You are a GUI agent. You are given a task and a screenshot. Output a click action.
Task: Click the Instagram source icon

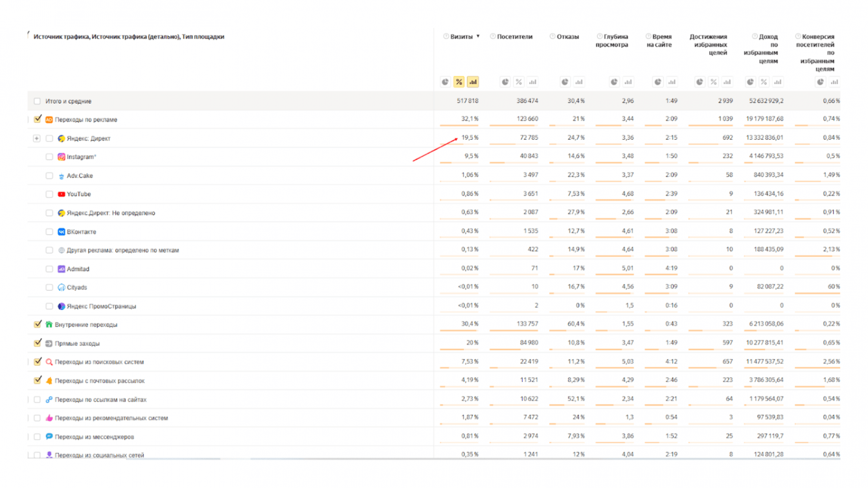click(62, 157)
